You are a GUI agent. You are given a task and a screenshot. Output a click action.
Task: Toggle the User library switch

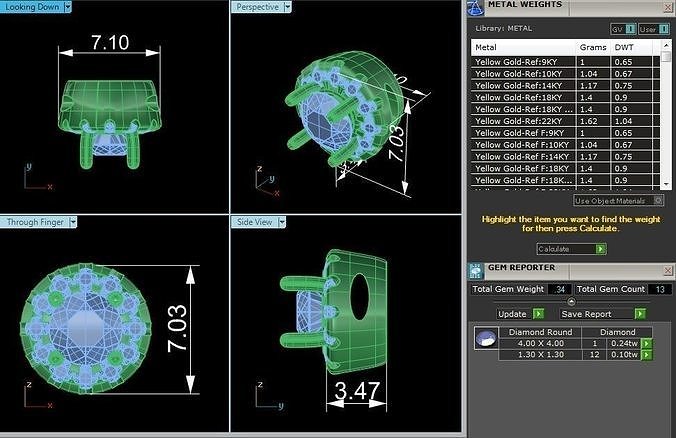coord(654,29)
